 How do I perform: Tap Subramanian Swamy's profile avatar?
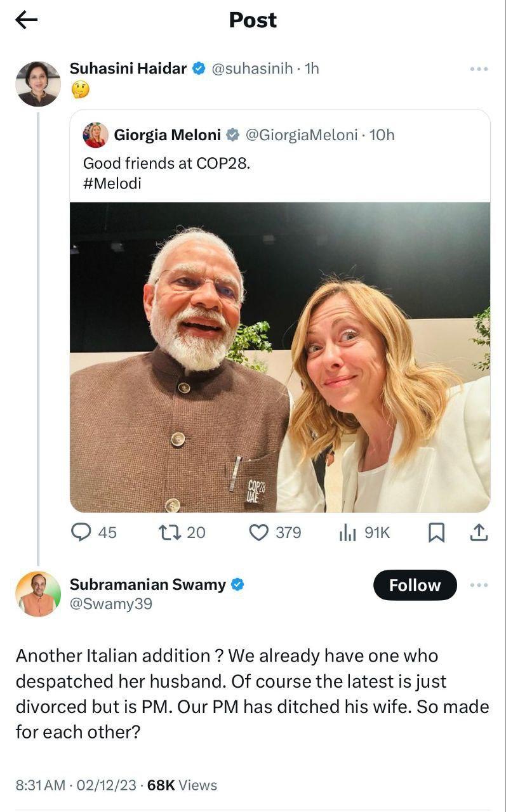click(38, 594)
